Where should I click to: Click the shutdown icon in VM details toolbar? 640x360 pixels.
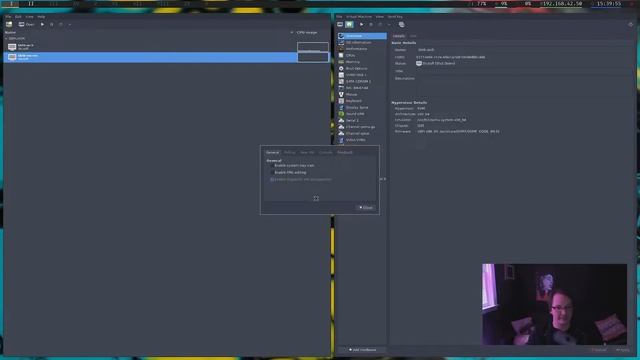[380, 24]
